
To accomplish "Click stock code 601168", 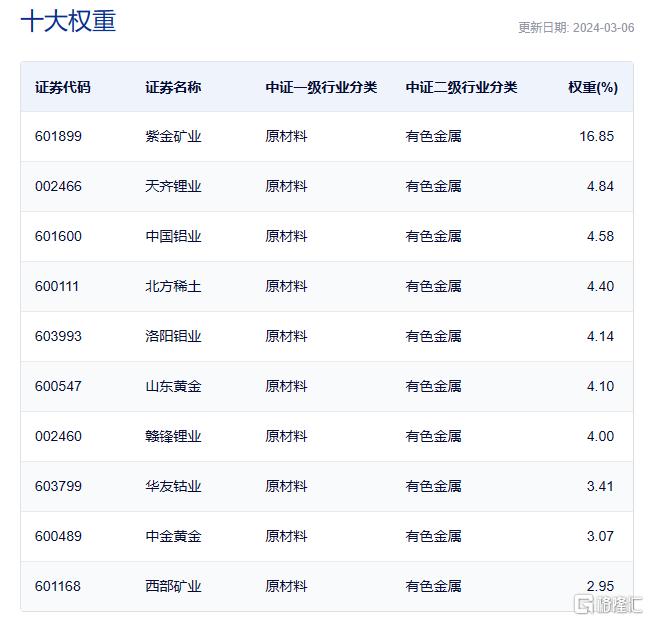I will pos(58,586).
